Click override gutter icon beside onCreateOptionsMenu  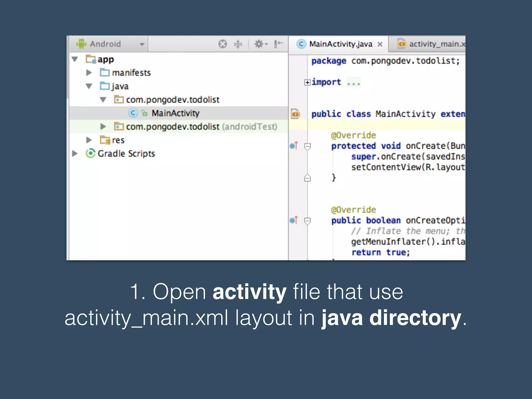point(294,221)
